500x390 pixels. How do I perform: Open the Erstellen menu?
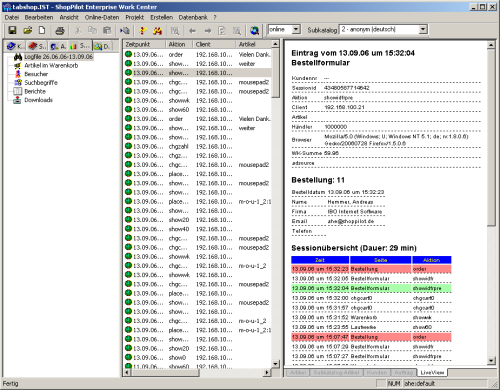[x=161, y=17]
